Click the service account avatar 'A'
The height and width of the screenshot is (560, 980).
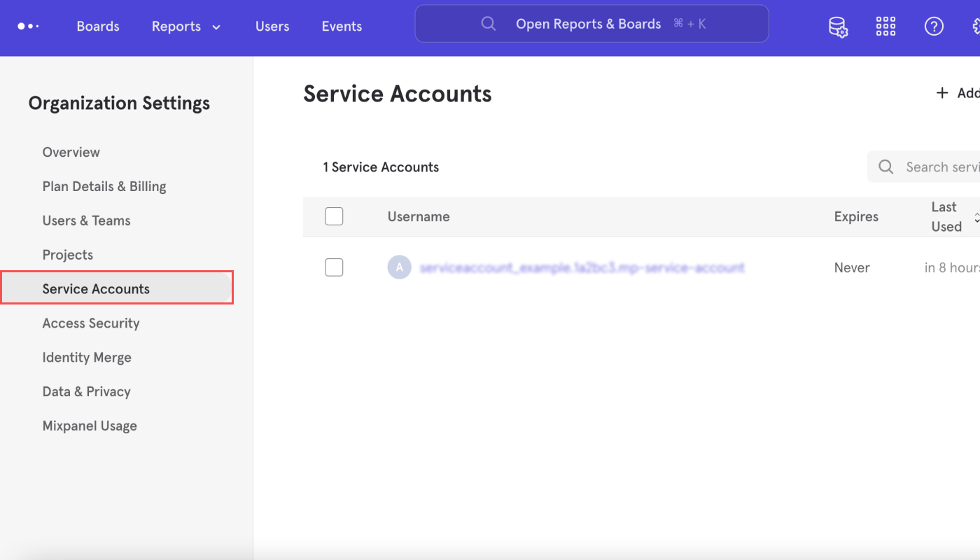399,267
